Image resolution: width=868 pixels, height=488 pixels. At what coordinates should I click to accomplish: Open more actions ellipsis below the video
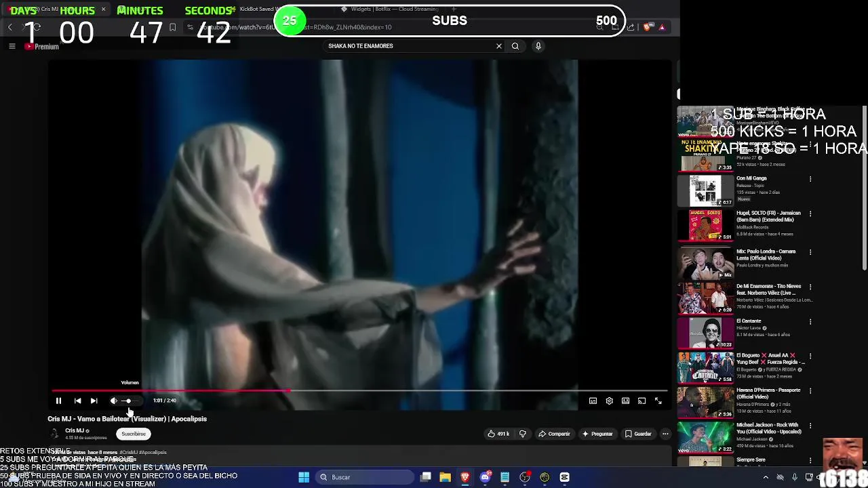point(665,434)
